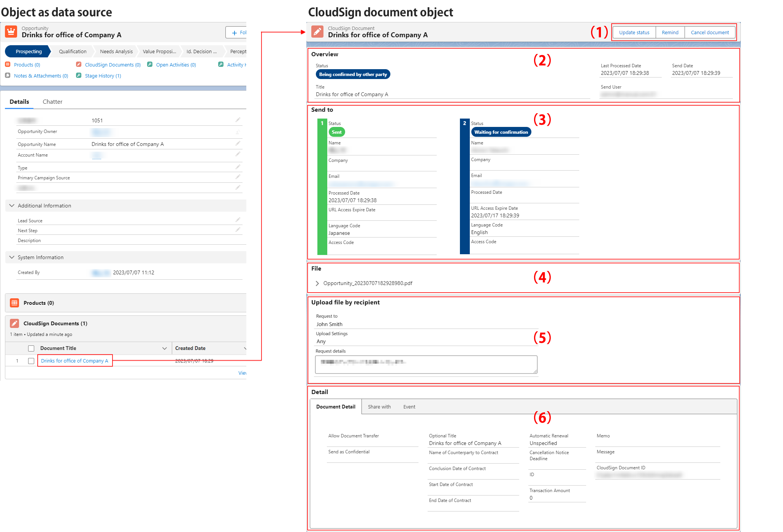
Task: Edit Account Name with pencil icon
Action: pos(238,154)
